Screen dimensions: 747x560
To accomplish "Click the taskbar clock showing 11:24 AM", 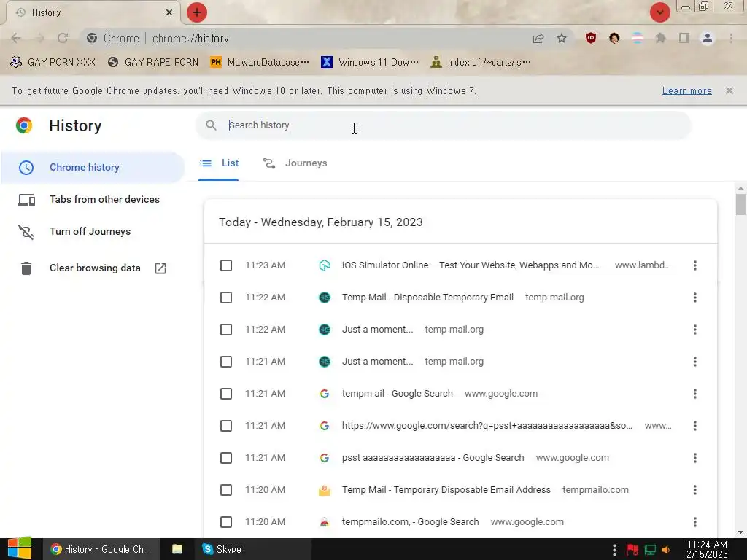I will tap(707, 550).
